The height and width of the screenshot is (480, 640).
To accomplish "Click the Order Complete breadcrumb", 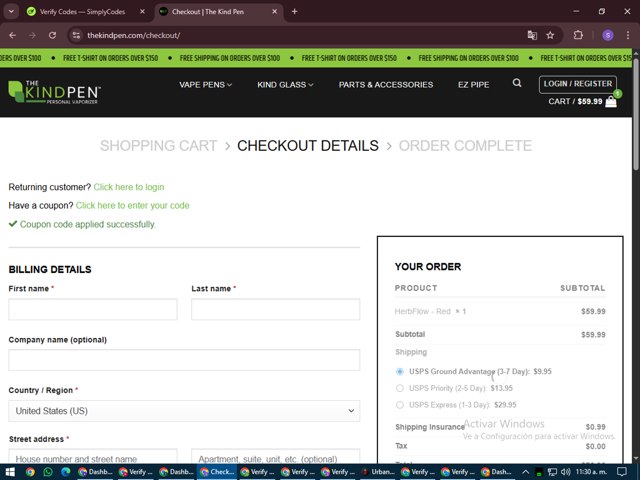I will point(465,146).
